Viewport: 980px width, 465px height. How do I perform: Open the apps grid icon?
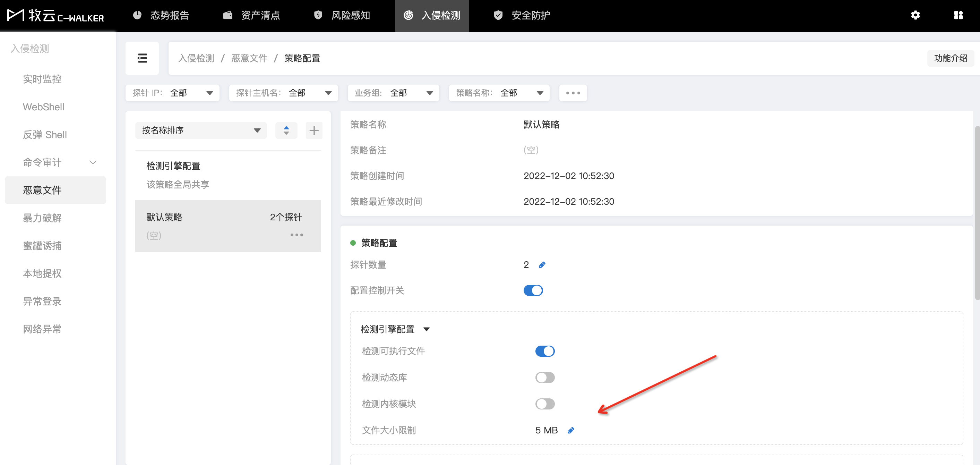[x=958, y=15]
